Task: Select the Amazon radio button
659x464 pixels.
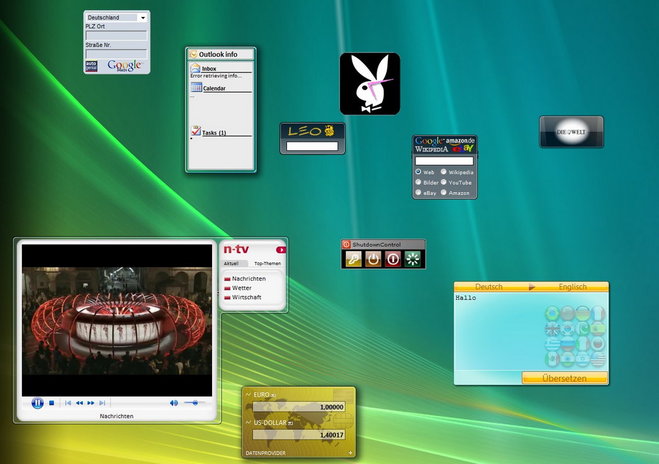Action: click(x=443, y=192)
